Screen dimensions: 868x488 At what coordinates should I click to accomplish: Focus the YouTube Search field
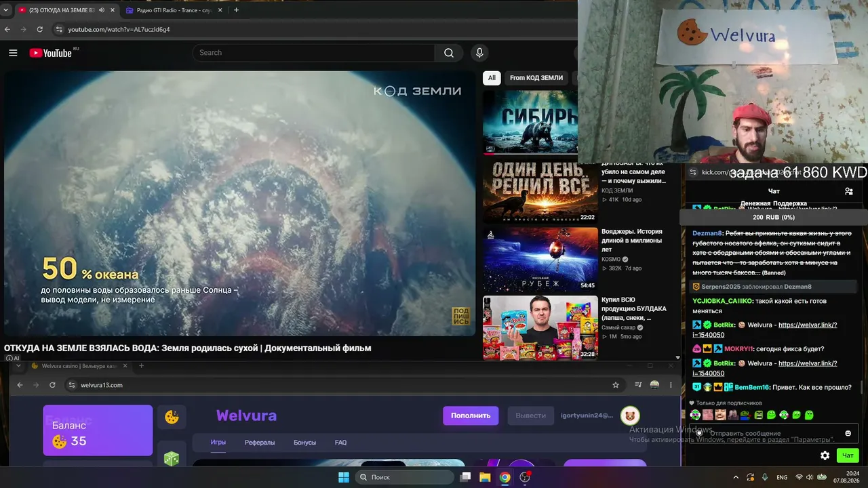click(313, 53)
